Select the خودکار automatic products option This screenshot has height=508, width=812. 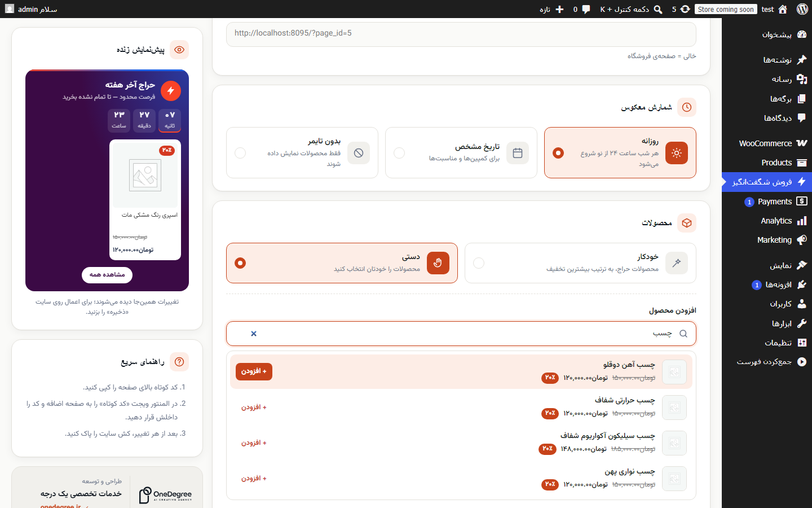click(580, 263)
